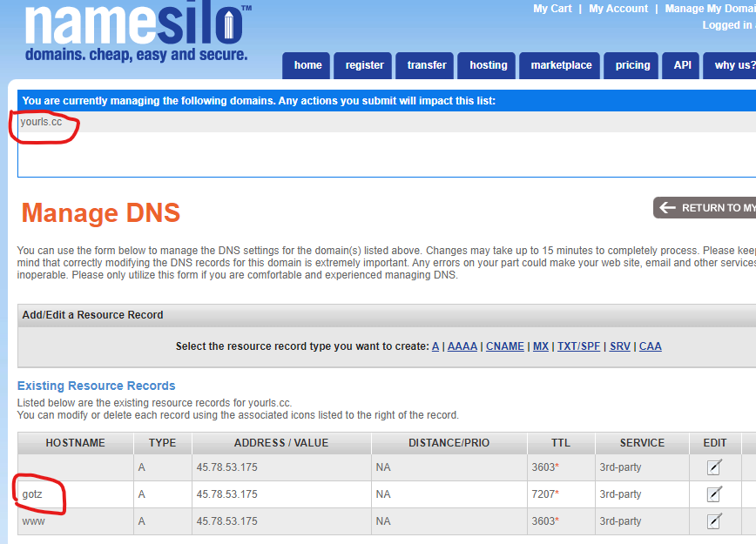
Task: Open the register tab
Action: point(364,65)
